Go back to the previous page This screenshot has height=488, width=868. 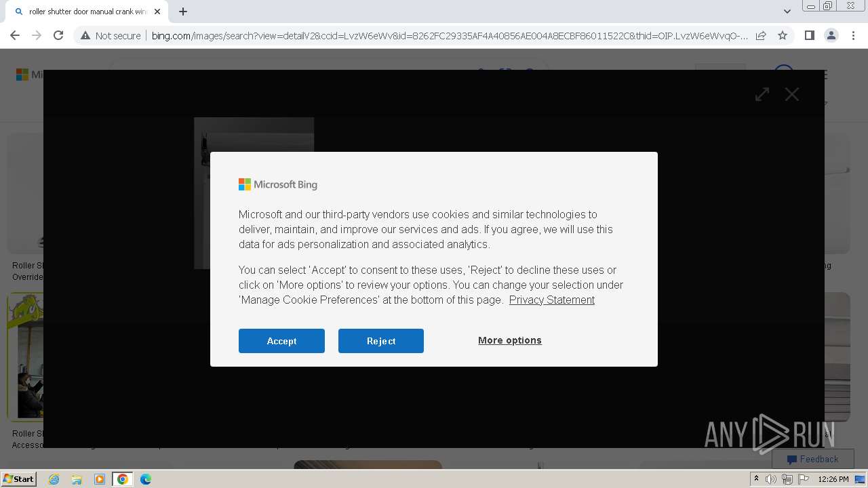[15, 35]
